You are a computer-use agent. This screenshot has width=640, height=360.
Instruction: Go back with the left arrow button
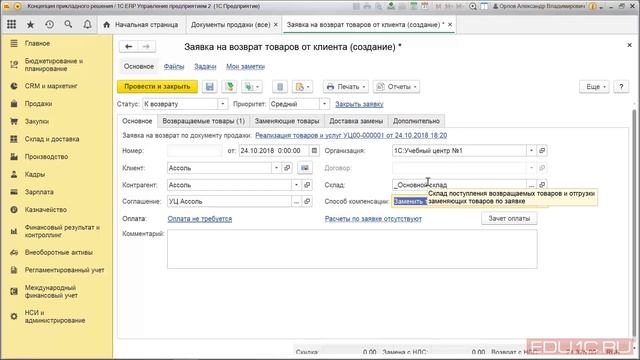pos(129,47)
